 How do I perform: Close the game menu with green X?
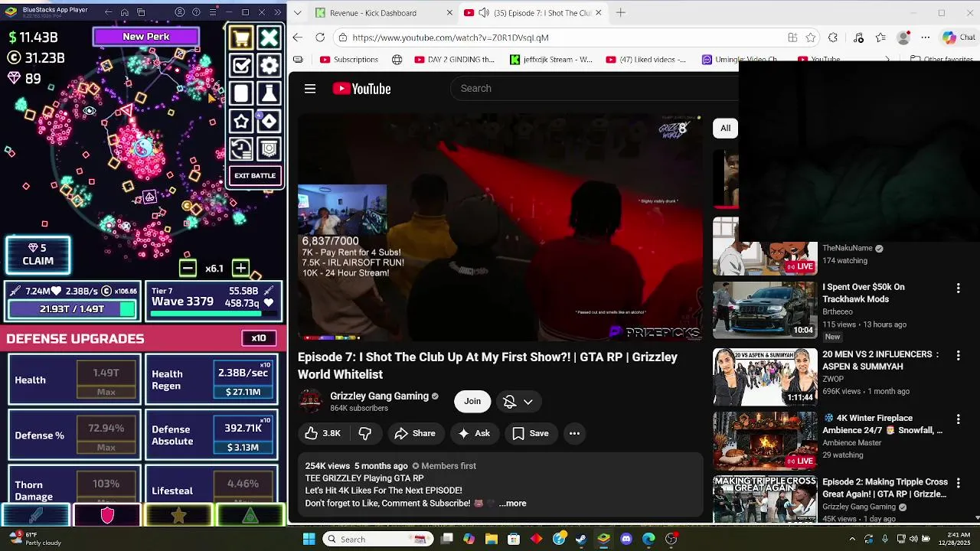(x=269, y=37)
